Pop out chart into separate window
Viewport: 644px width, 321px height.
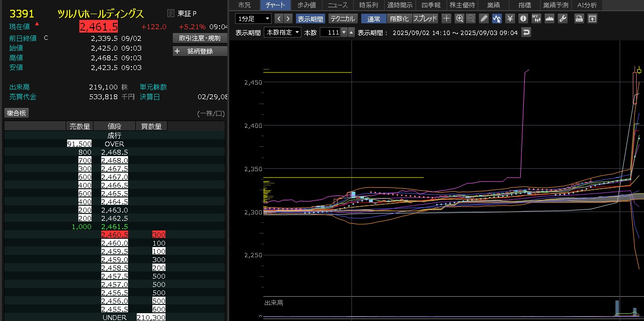click(x=592, y=18)
